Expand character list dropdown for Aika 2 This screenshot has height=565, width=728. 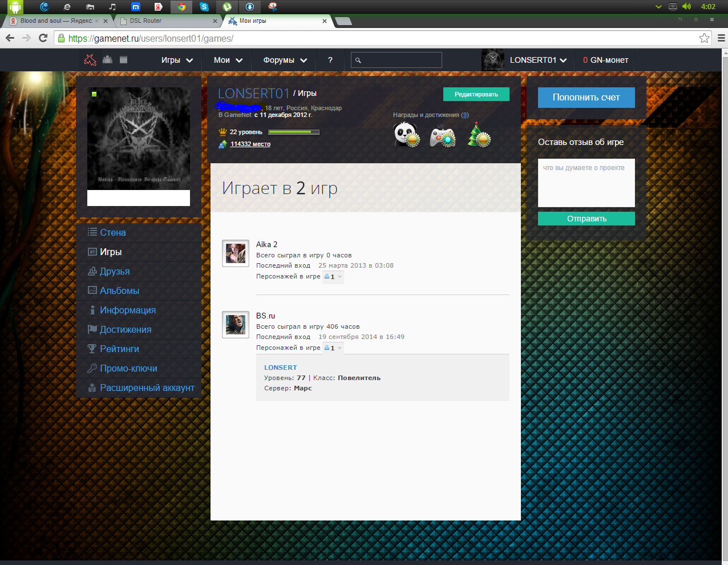333,277
